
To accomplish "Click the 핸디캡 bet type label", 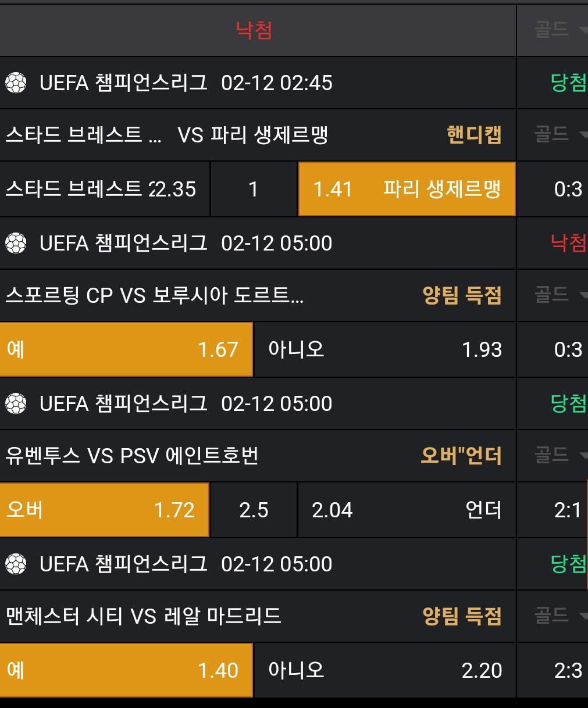I will pos(473,135).
